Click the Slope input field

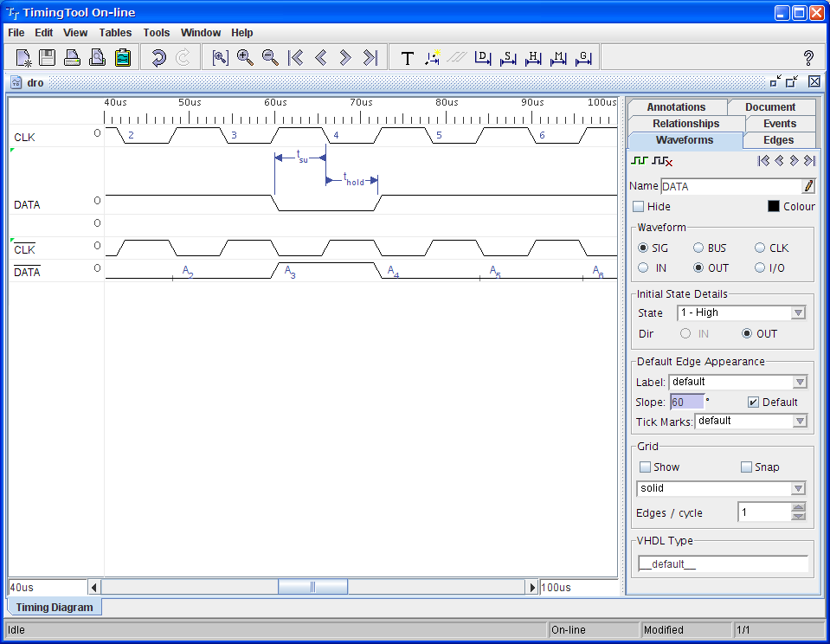[x=687, y=402]
